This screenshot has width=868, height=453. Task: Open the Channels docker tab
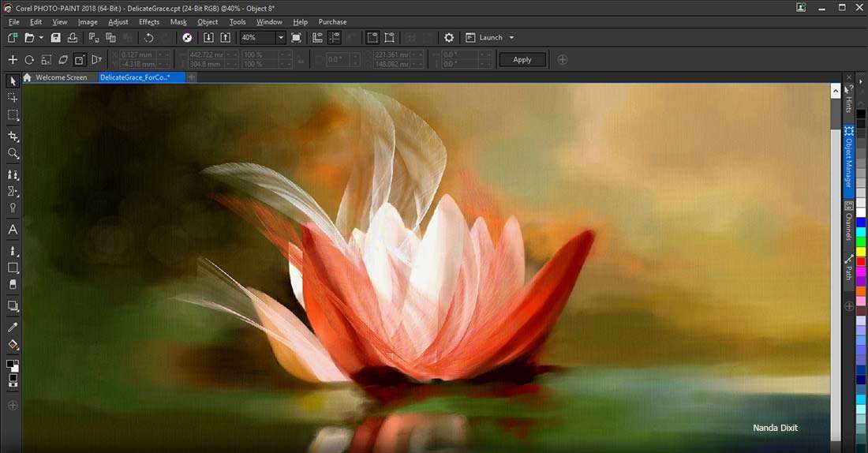click(x=849, y=221)
